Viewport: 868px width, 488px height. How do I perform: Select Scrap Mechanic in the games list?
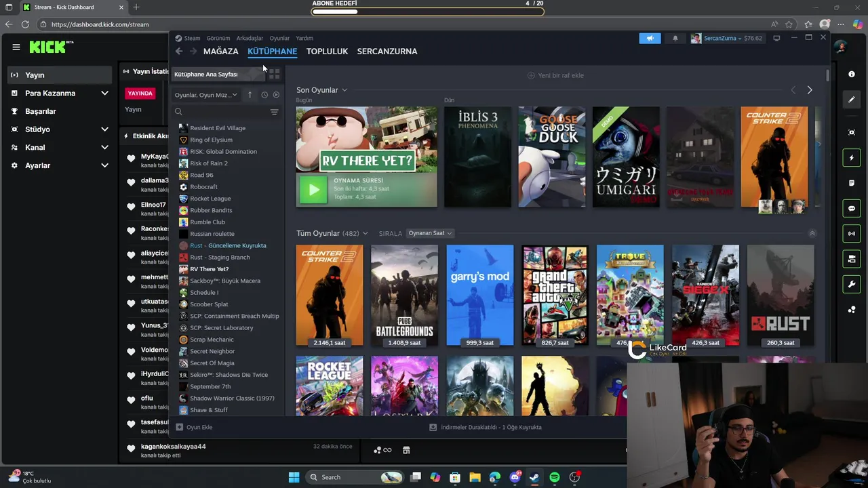(212, 340)
